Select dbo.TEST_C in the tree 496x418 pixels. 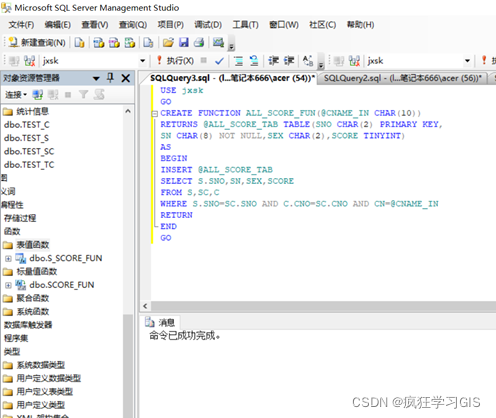point(27,125)
